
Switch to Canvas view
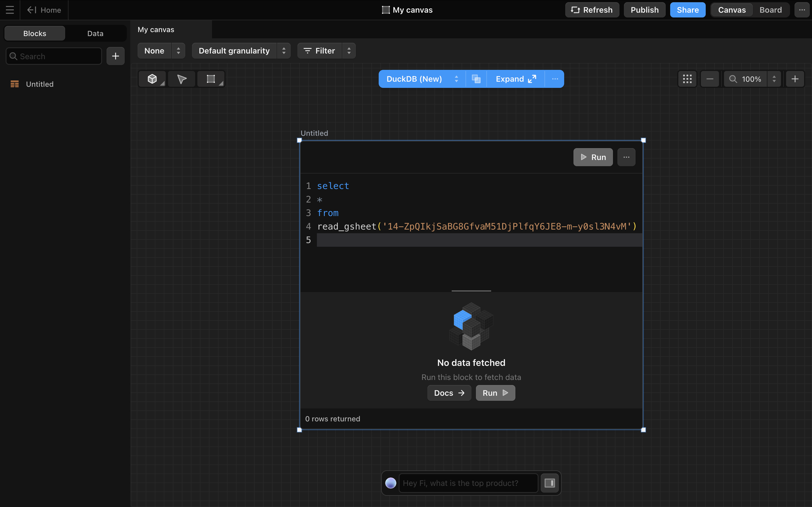pyautogui.click(x=731, y=10)
